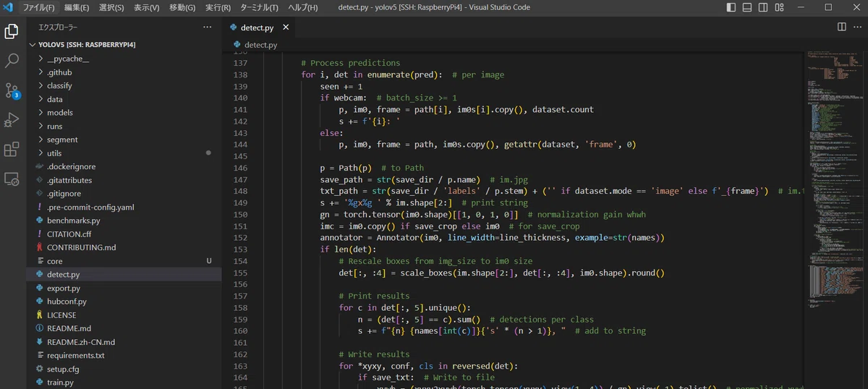The image size is (868, 389).
Task: Select the detect.py editor tab
Action: (258, 27)
